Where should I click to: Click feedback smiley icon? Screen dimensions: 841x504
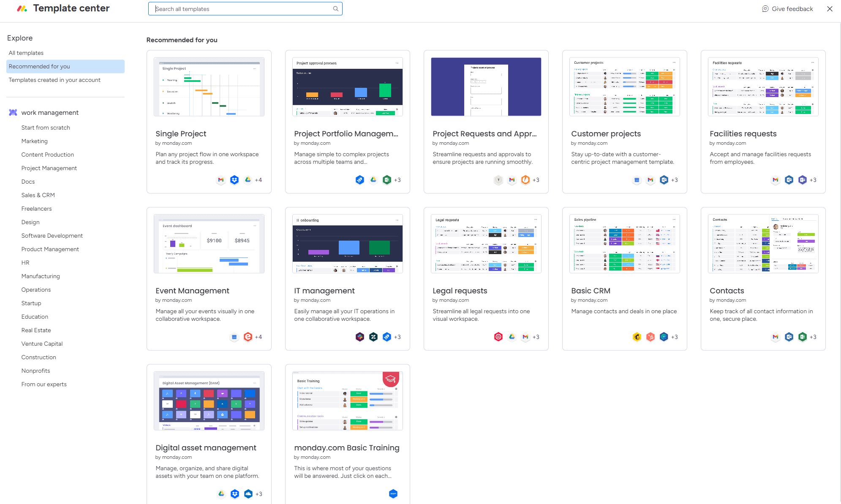coord(765,9)
